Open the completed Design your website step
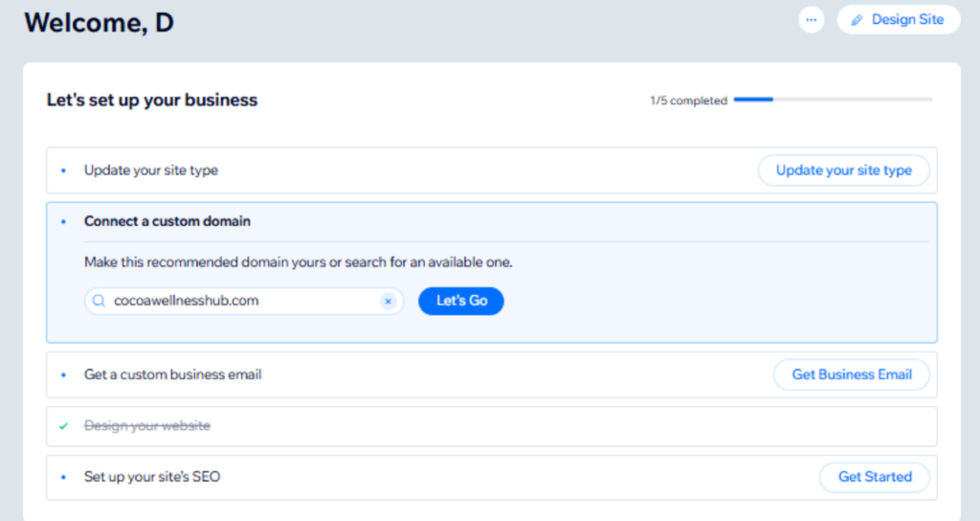The width and height of the screenshot is (980, 521). point(147,426)
